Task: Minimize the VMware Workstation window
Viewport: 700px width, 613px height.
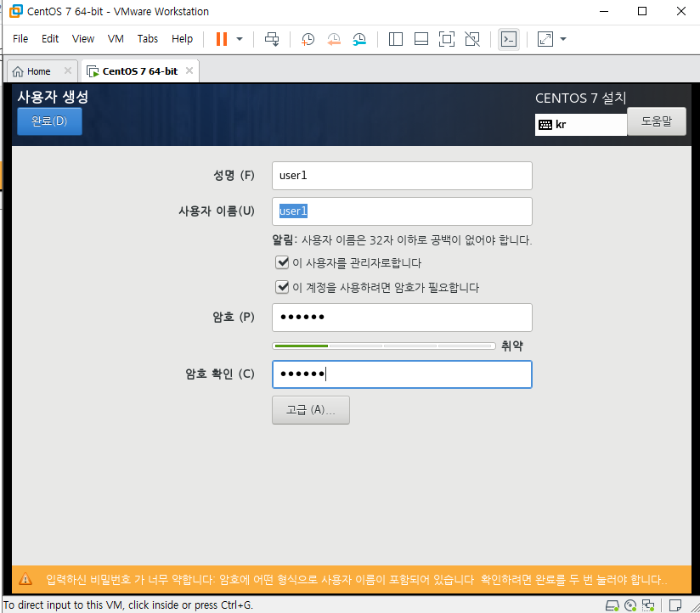Action: [604, 11]
